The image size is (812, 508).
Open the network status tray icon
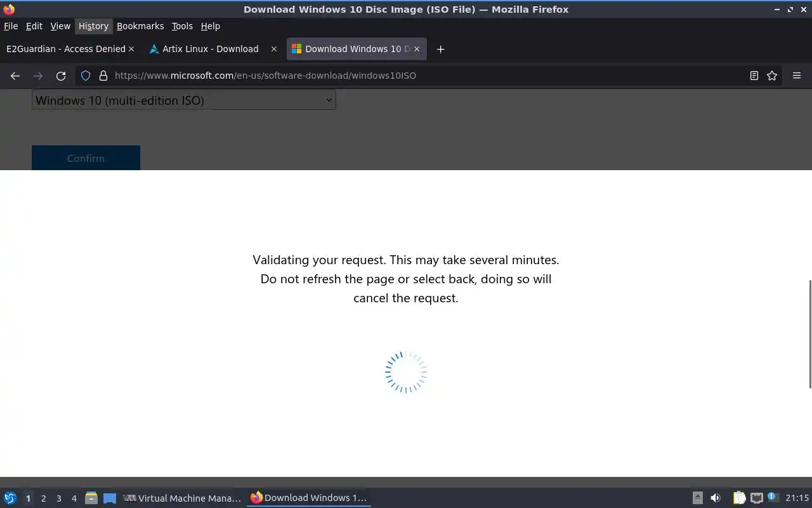click(756, 498)
